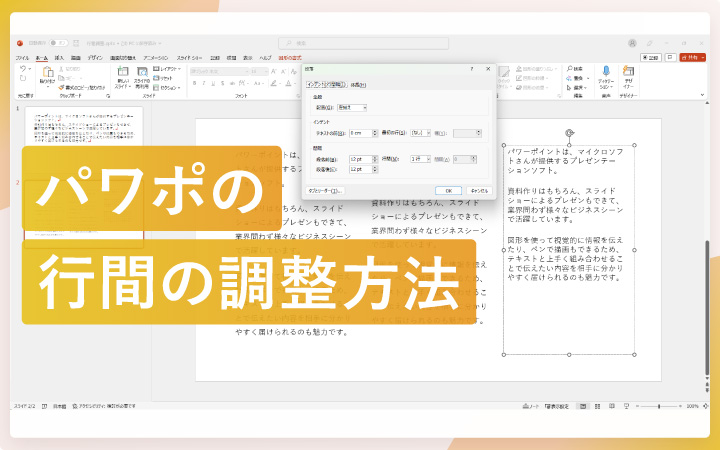Open the font name combo box
Image resolution: width=720 pixels, height=450 pixels.
click(219, 72)
